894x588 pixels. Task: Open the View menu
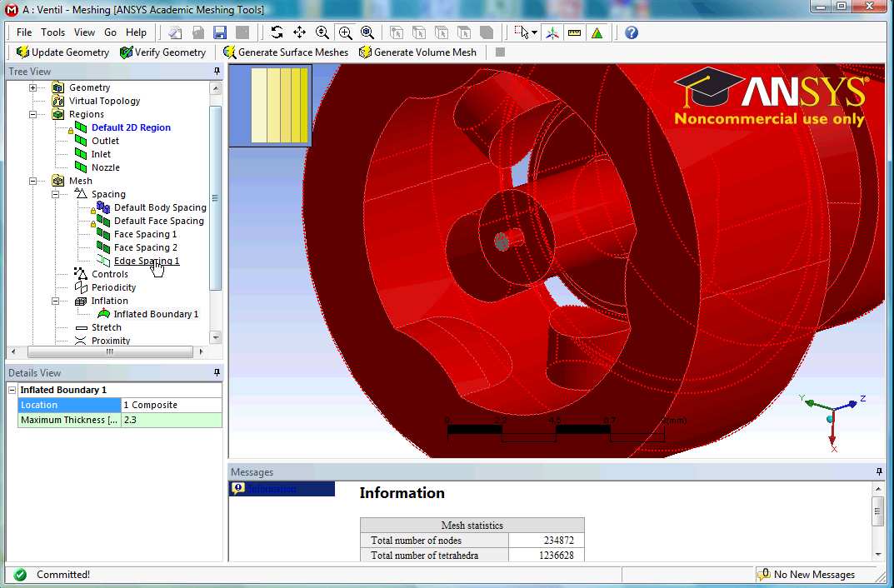click(84, 32)
